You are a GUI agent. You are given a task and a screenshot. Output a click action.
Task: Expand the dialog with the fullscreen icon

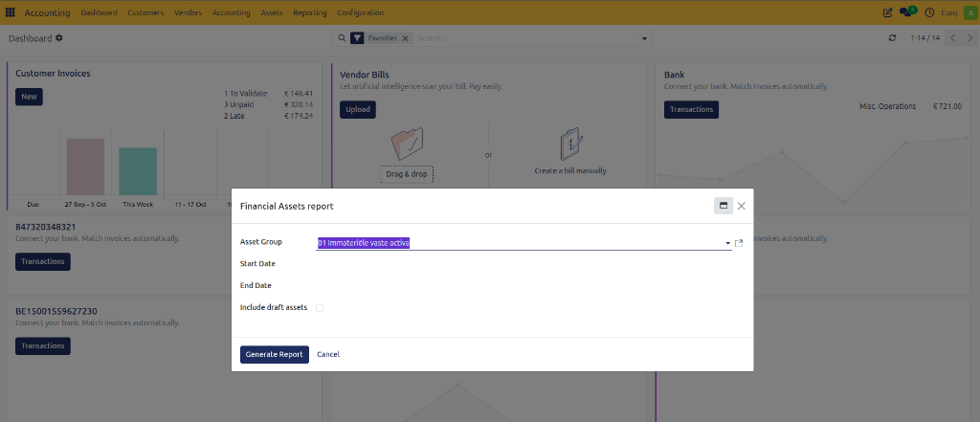coord(724,206)
